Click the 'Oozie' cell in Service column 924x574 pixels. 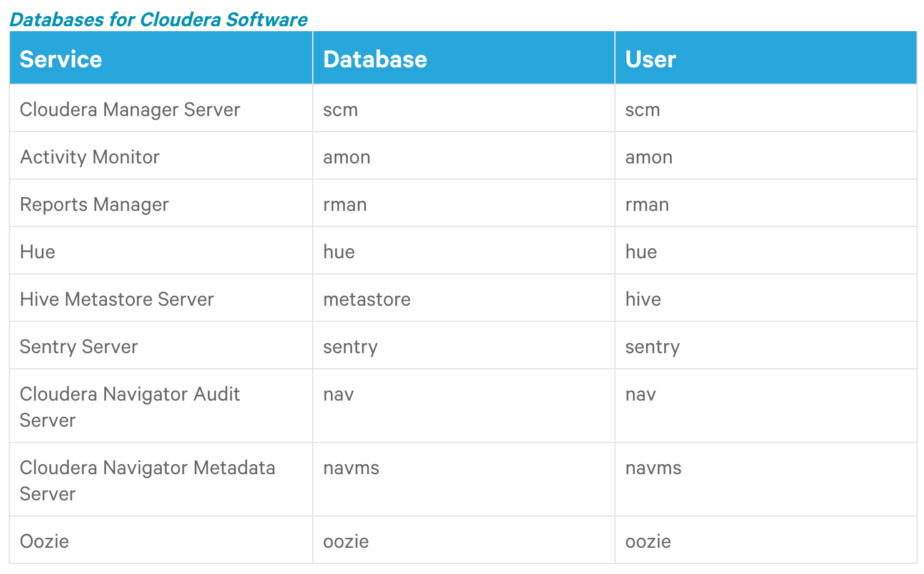[44, 541]
